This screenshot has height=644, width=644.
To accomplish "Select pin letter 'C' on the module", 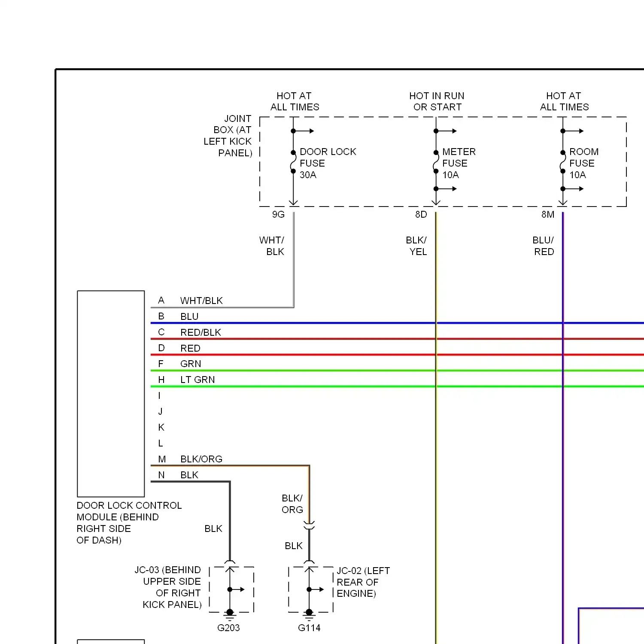I will (161, 332).
